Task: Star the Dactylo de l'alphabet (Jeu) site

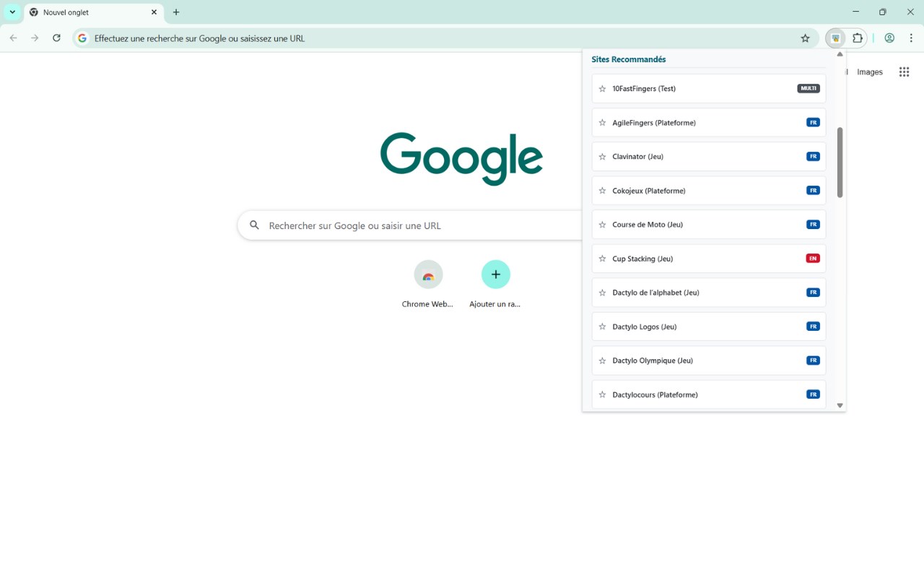Action: [602, 293]
